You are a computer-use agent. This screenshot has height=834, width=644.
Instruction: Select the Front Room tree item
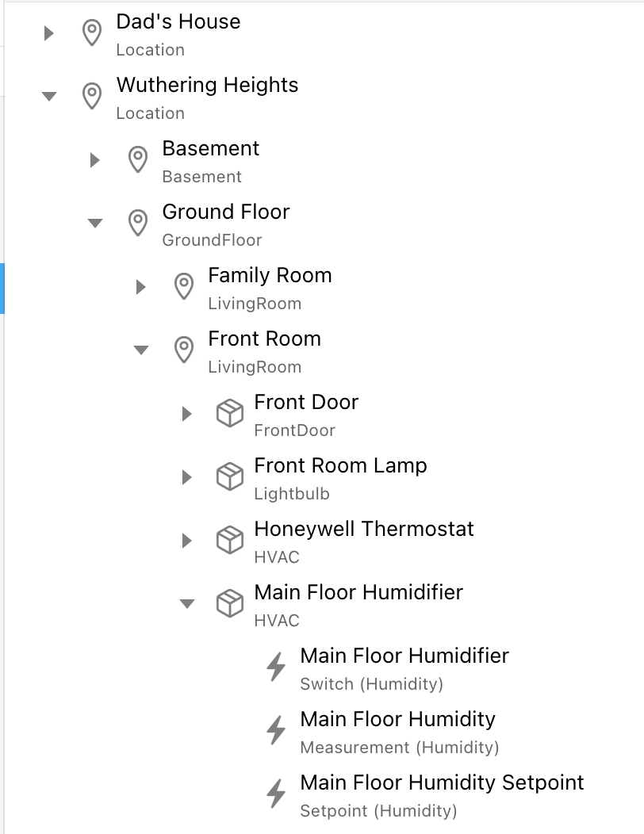pyautogui.click(x=264, y=339)
